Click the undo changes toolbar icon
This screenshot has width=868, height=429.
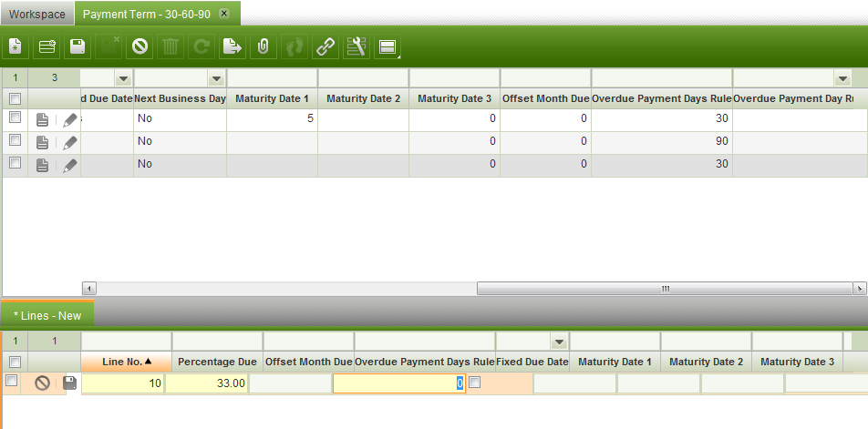point(139,47)
